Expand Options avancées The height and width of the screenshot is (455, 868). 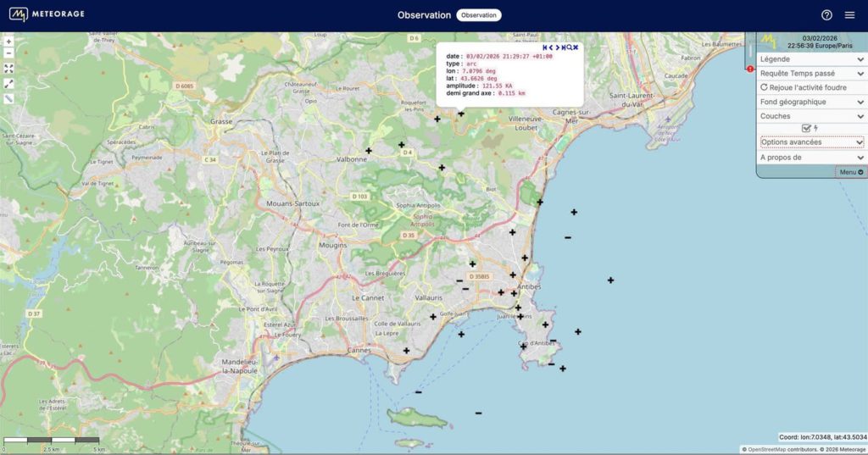tap(811, 142)
